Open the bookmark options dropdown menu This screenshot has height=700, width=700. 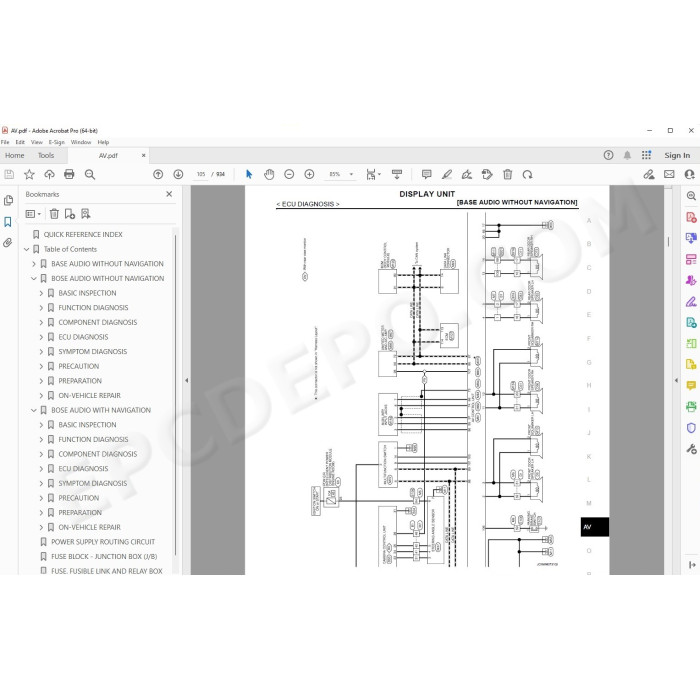coord(33,214)
